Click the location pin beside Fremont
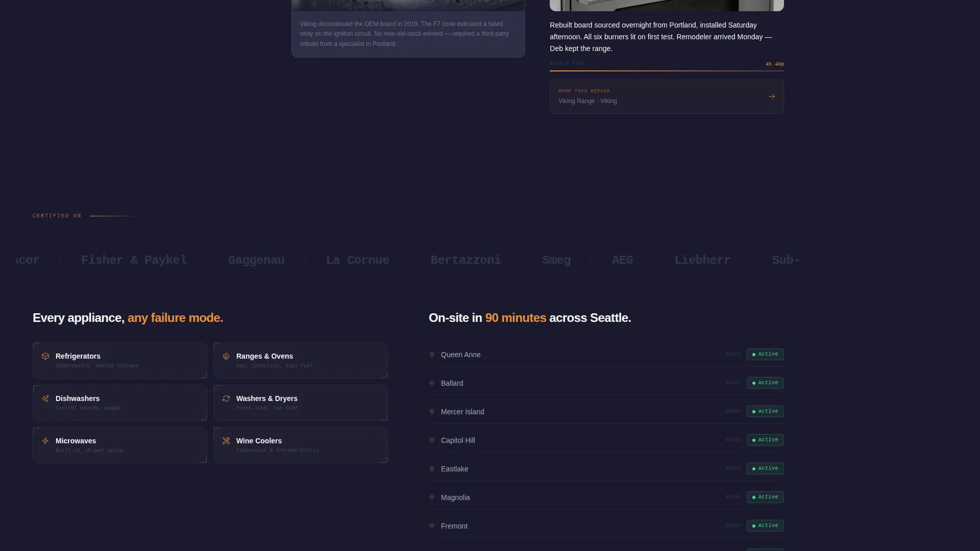 (432, 526)
